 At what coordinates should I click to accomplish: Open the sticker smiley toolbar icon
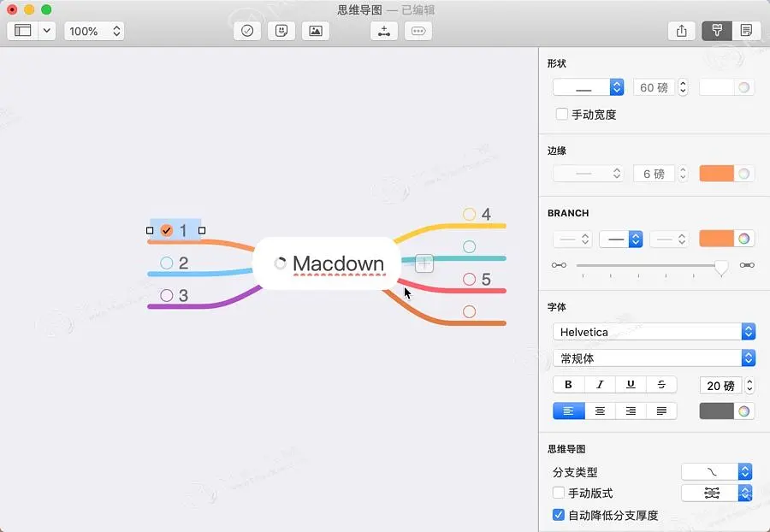tap(281, 31)
